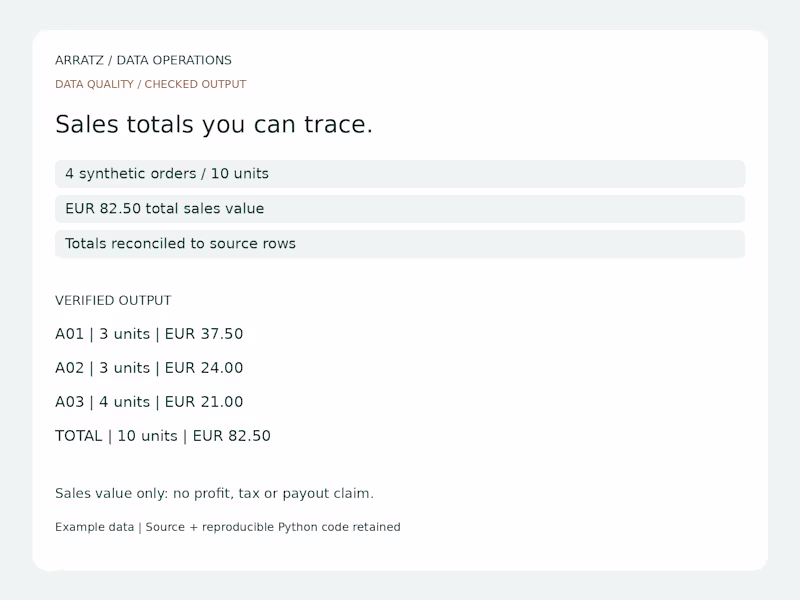Click "Sales value only: no profit, tax or payout claim."

(214, 493)
